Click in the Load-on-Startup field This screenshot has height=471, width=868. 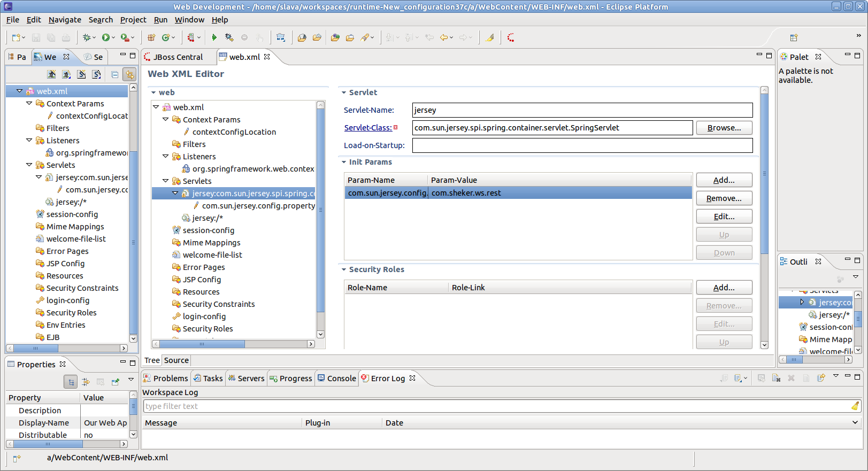582,145
